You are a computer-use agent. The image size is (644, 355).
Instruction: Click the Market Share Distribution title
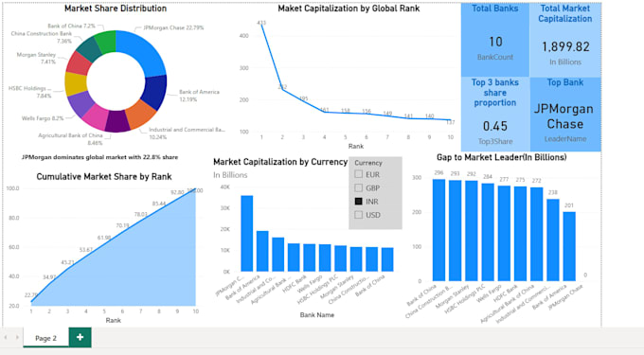point(116,9)
